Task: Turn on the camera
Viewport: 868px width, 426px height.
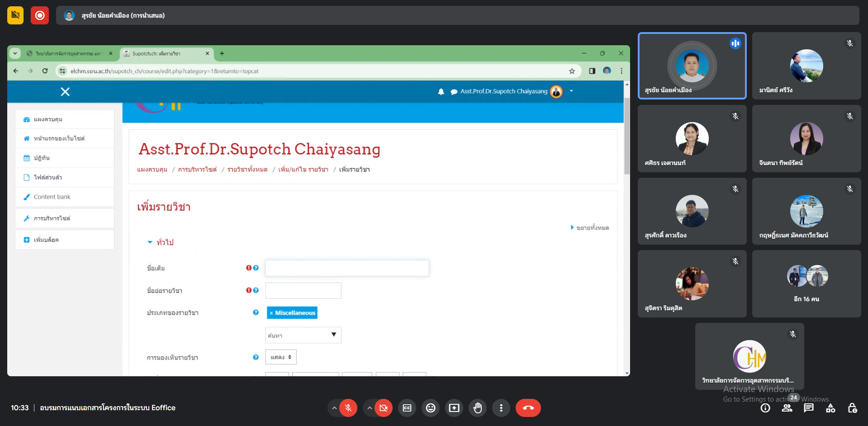Action: pyautogui.click(x=384, y=408)
